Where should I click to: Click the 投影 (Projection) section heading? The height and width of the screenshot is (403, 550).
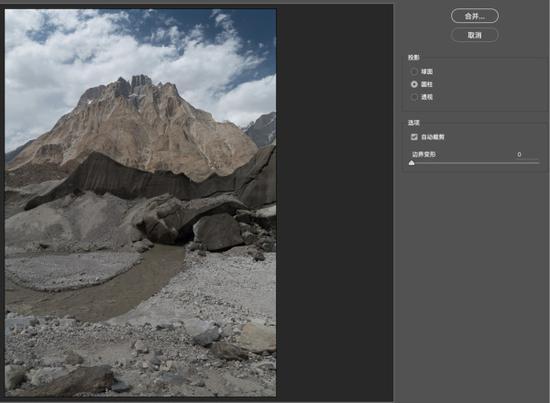(414, 57)
